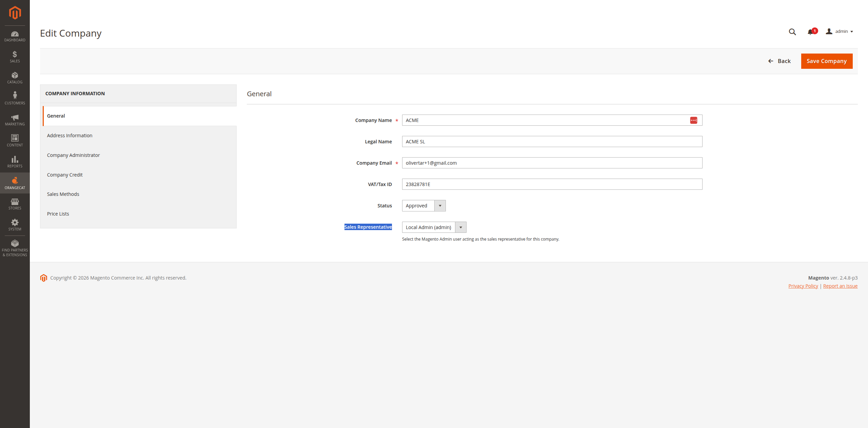This screenshot has height=428, width=868.
Task: Click the notifications bell icon
Action: pyautogui.click(x=810, y=32)
